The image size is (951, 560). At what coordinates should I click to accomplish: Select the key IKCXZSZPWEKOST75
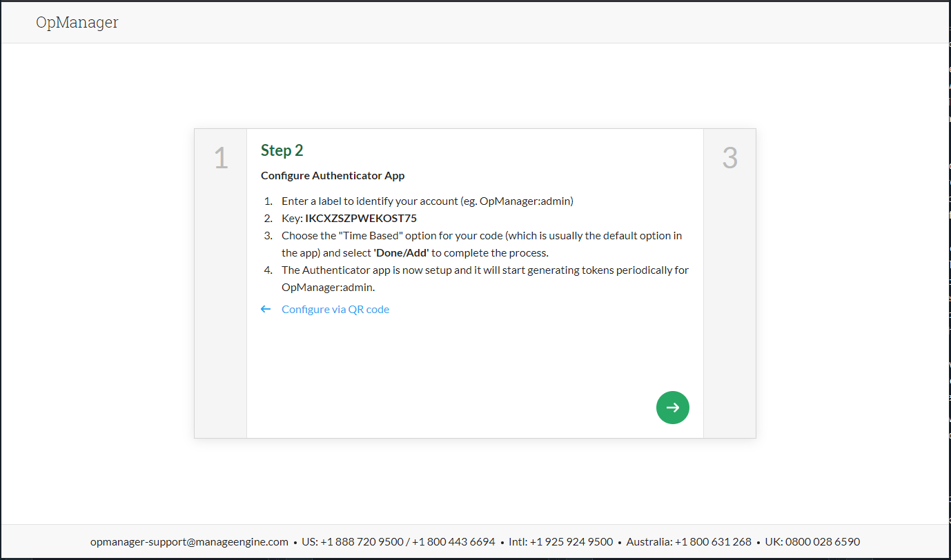(x=361, y=219)
